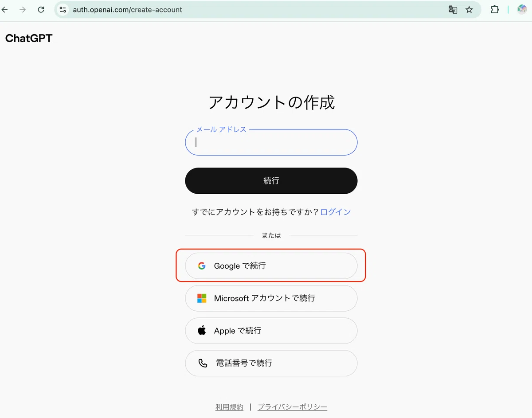Click the browser forward arrow

point(23,9)
